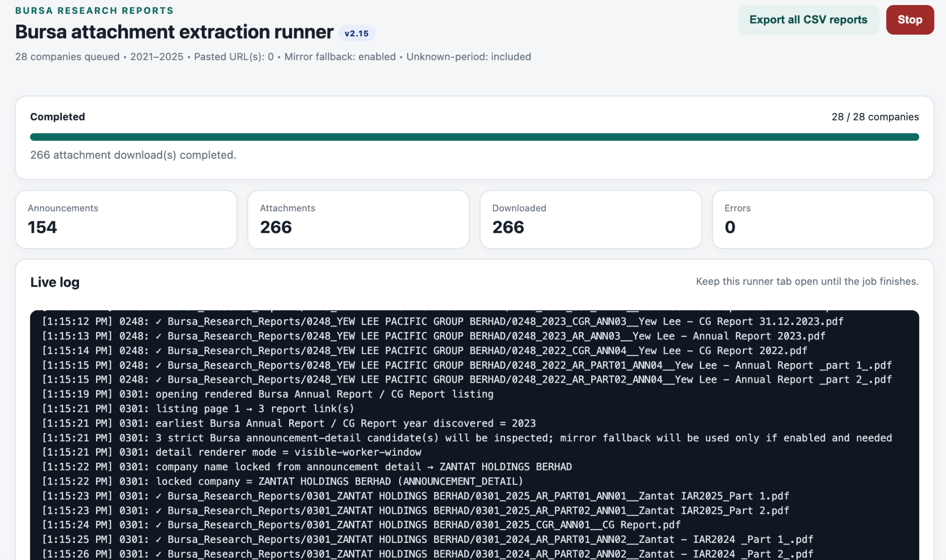Click log line for Zantat IAR2025_Part 1.pdf
Viewport: 946px width, 560px height.
point(415,496)
